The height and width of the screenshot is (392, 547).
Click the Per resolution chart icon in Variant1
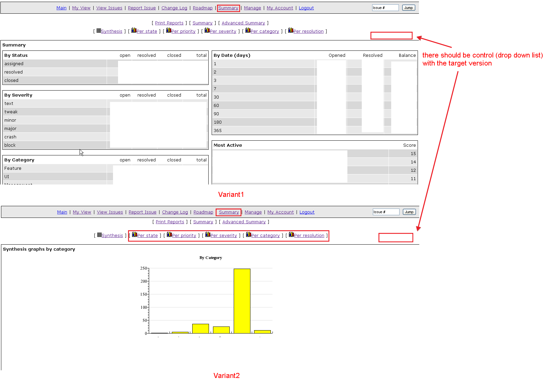point(291,30)
